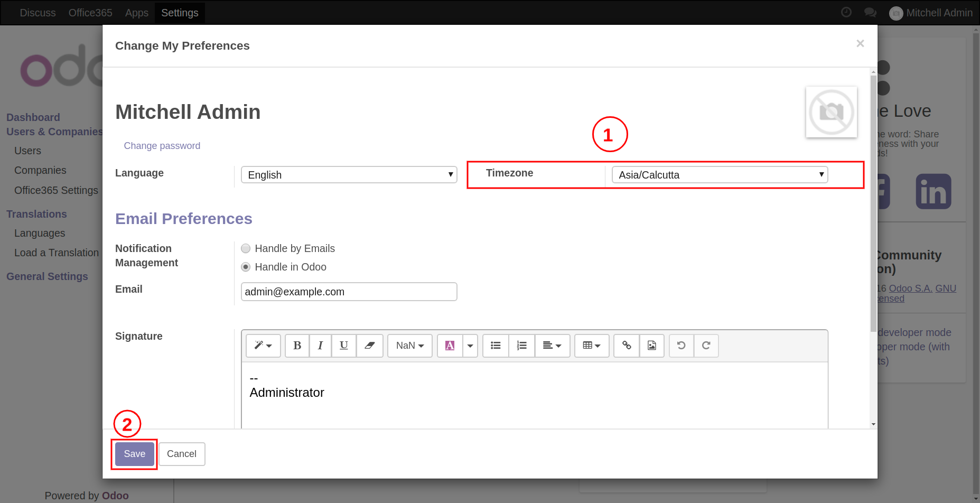Toggle bold formatting in signature editor
The height and width of the screenshot is (503, 980).
[x=297, y=346]
